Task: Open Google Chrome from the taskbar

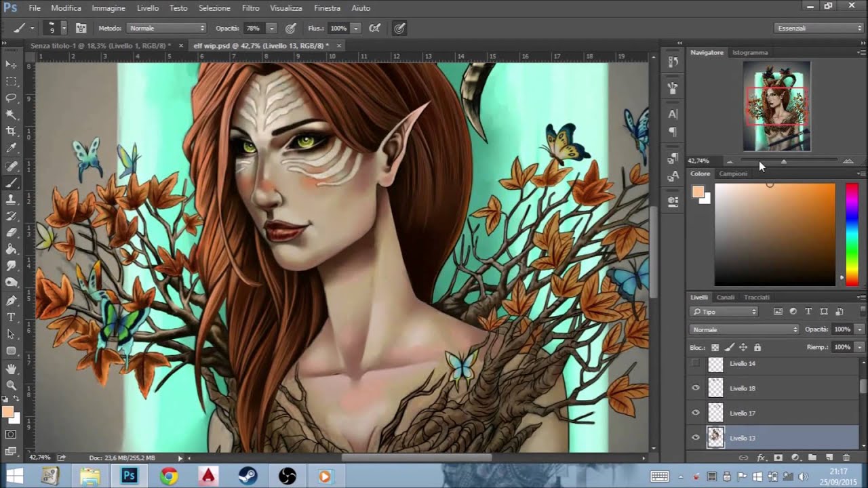Action: coord(169,476)
